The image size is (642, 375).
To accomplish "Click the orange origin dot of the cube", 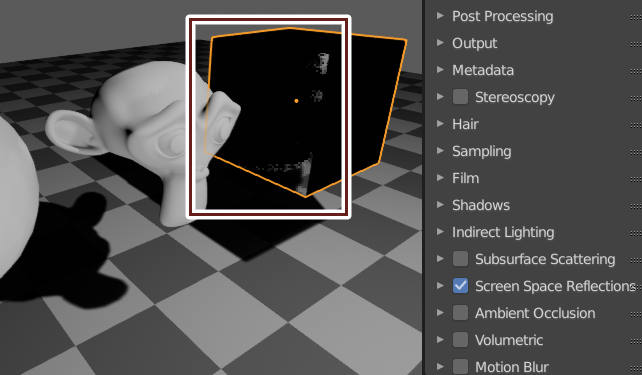I will pyautogui.click(x=296, y=101).
